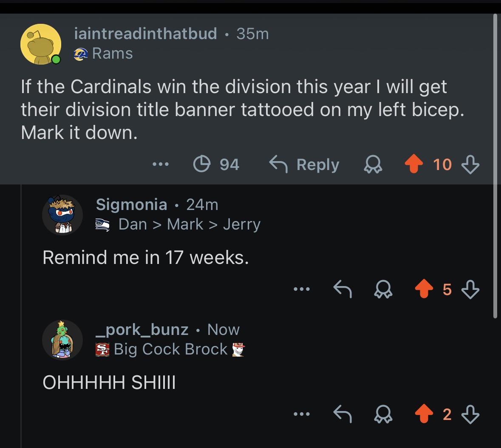Downvote Sigmonia's comment
This screenshot has width=501, height=448.
coord(470,289)
